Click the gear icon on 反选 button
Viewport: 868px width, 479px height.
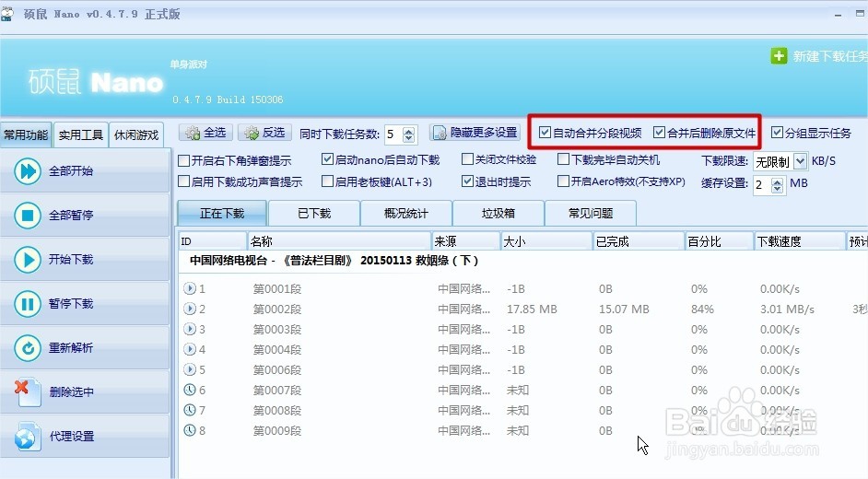[x=252, y=133]
